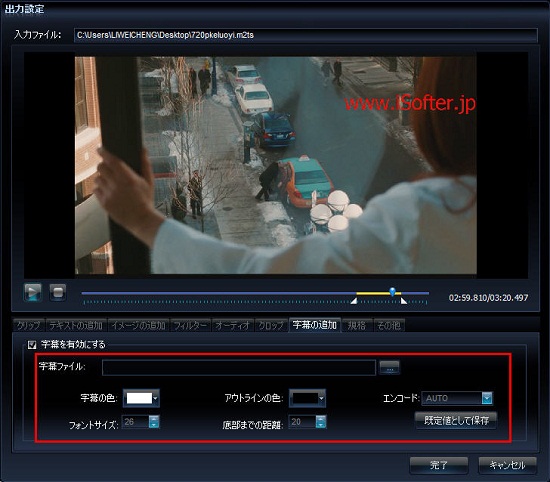Image resolution: width=550 pixels, height=482 pixels.
Task: Click the キャンセル button
Action: click(x=507, y=466)
